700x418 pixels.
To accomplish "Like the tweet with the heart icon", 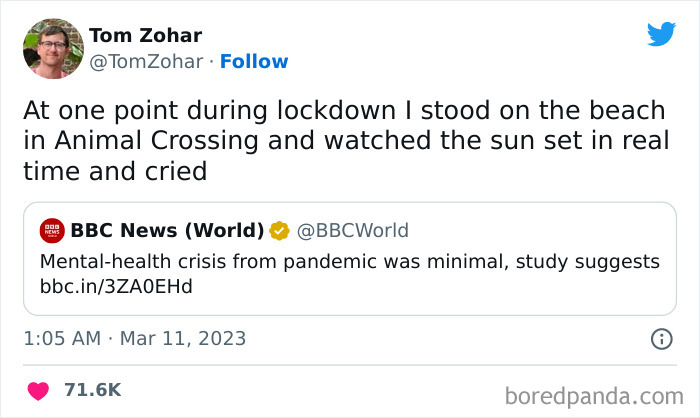I will coord(39,390).
